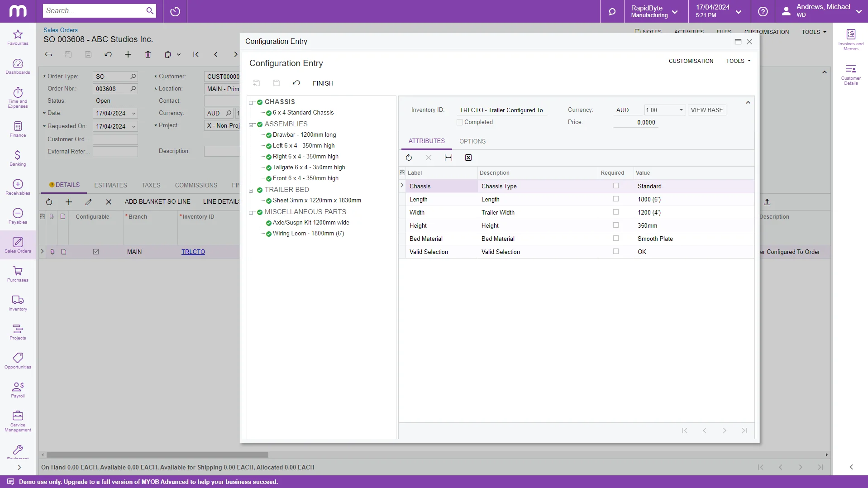
Task: Open the Payroll module in left sidebar
Action: coord(17,389)
